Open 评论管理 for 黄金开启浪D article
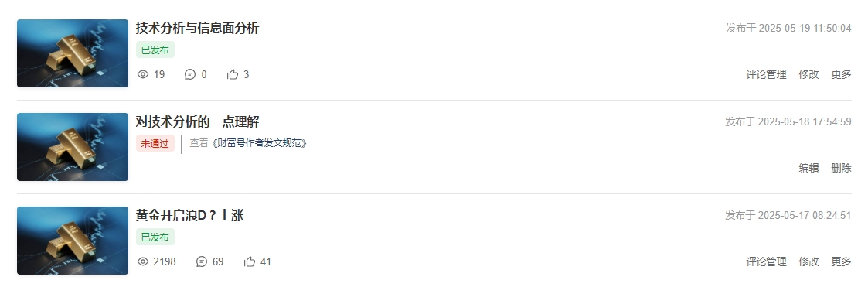The width and height of the screenshot is (868, 287). pos(766,261)
